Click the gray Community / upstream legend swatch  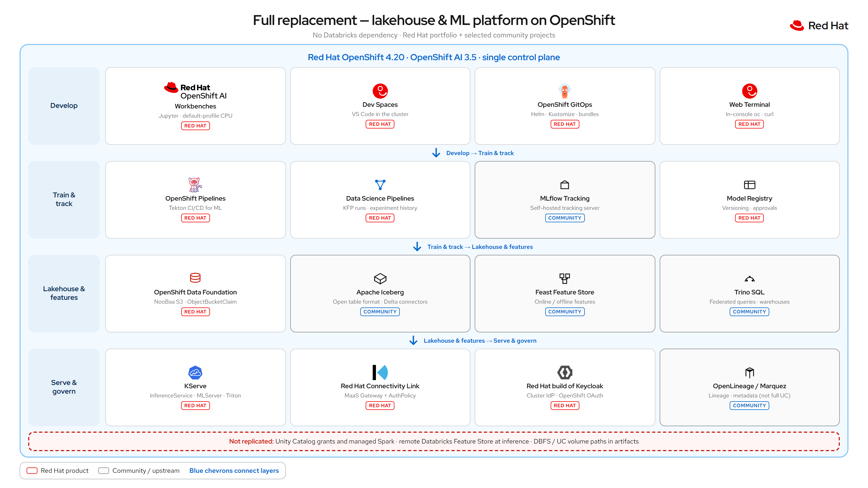[103, 470]
